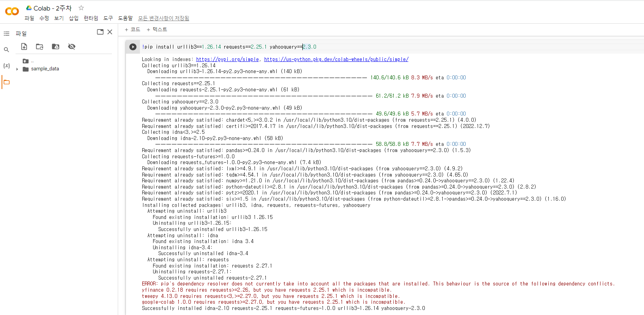The height and width of the screenshot is (315, 644).
Task: Go to parent directory '..' folder
Action: [28, 61]
